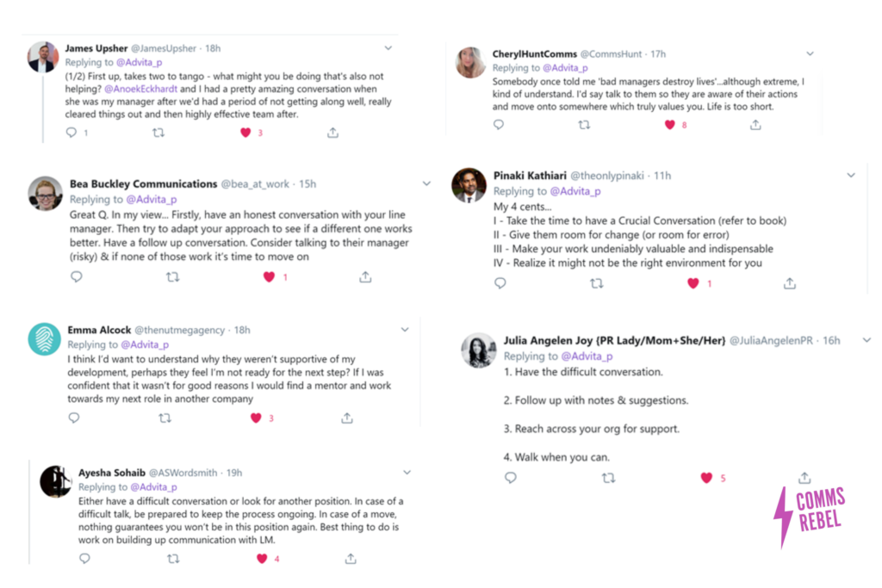
Task: Share Julia Angelen Joy's tweet
Action: tap(805, 478)
